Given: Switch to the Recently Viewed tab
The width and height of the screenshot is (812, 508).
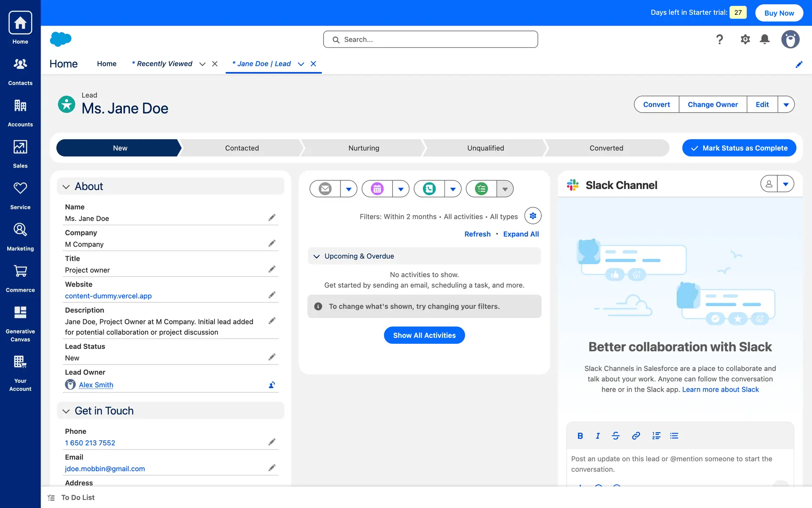Looking at the screenshot, I should (x=164, y=63).
